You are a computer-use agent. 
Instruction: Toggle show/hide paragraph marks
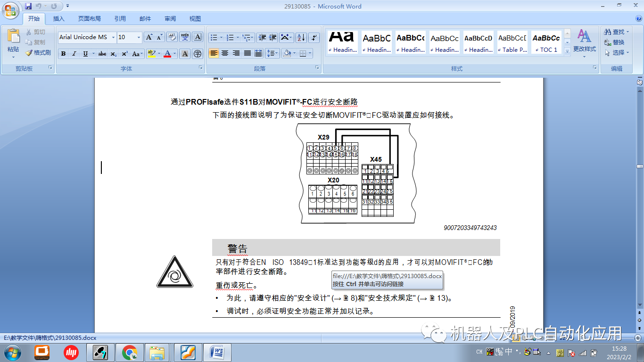[x=314, y=38]
